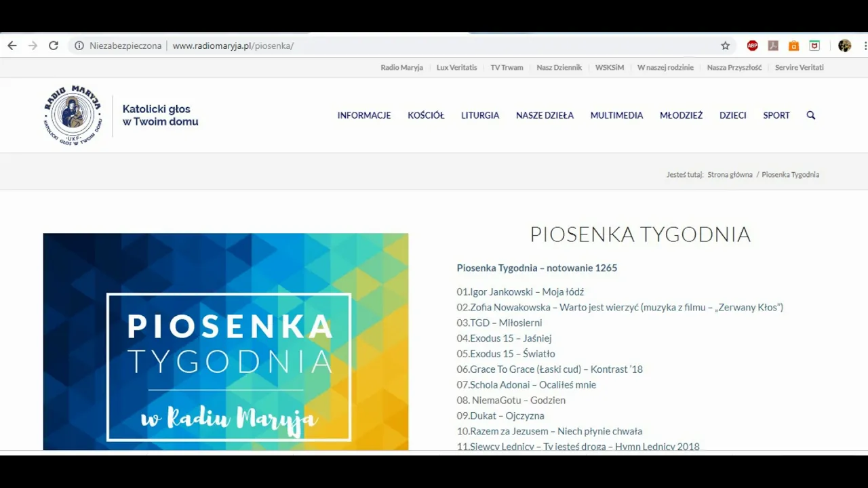Open the MŁODZIEŻ menu
Image resolution: width=868 pixels, height=488 pixels.
click(681, 115)
